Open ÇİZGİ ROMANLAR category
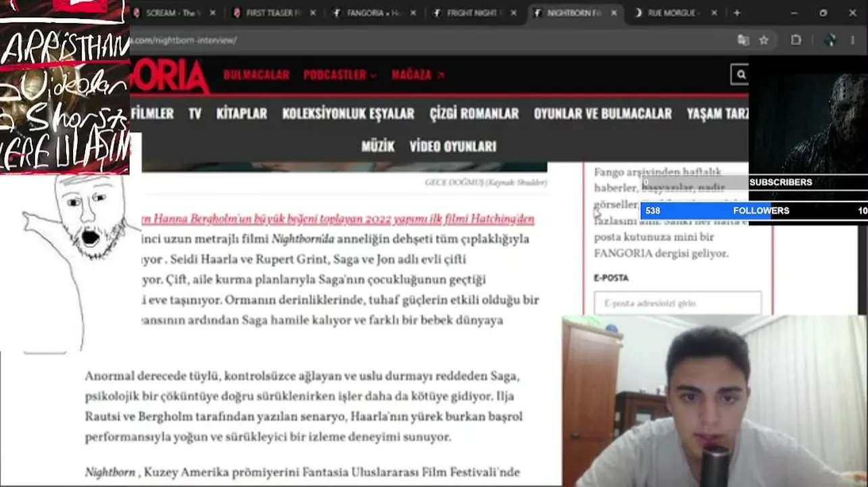Viewport: 868px width, 487px height. [x=474, y=114]
